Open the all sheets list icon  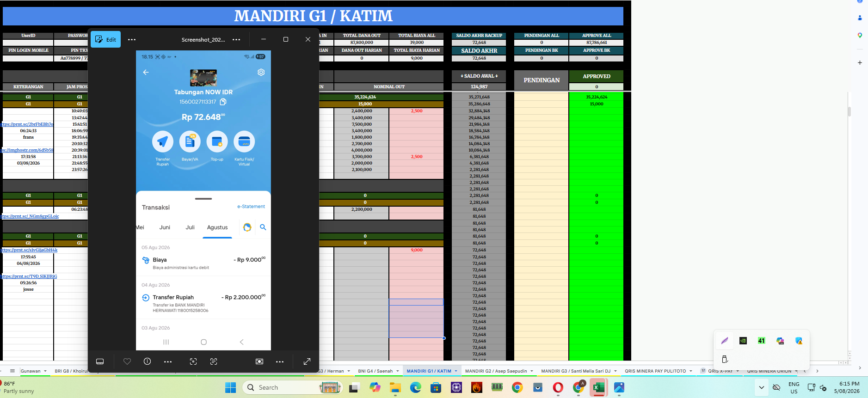click(x=12, y=371)
